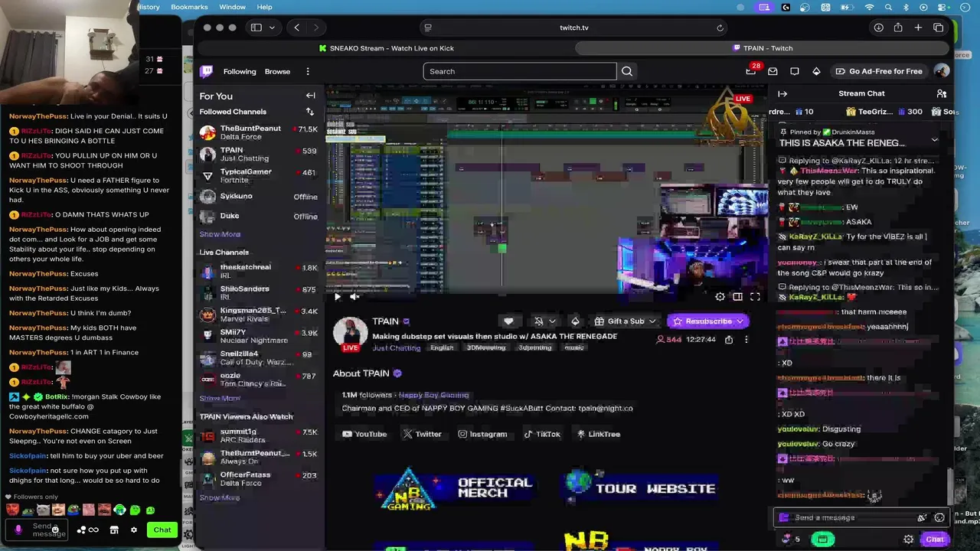Open the Safari sidebar toggle
Viewport: 980px width, 551px height.
(256, 28)
